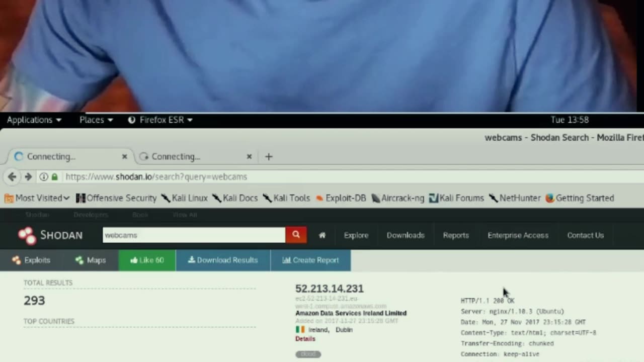The width and height of the screenshot is (644, 362).
Task: Click the Firefox URL address bar
Action: [x=352, y=177]
